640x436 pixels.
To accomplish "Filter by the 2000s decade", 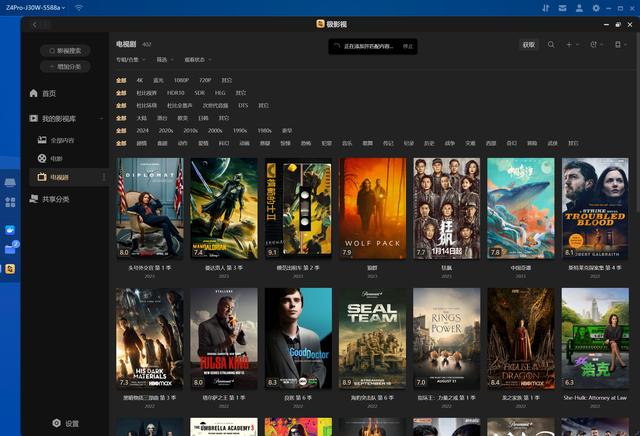I will coord(215,131).
